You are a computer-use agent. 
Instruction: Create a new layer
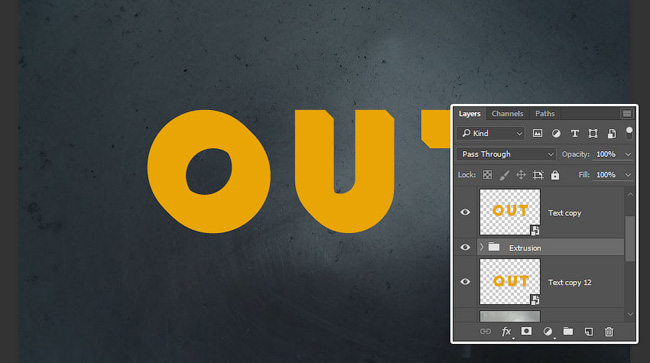589,332
